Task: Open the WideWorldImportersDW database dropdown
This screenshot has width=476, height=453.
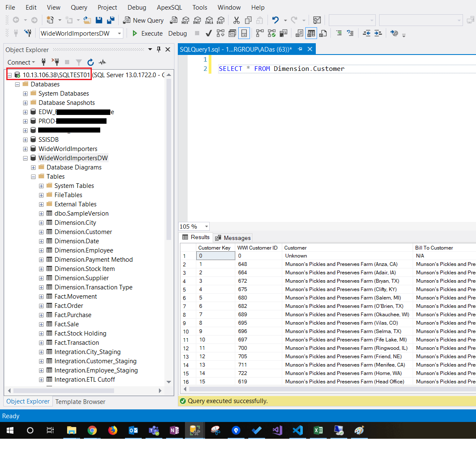Action: 120,34
